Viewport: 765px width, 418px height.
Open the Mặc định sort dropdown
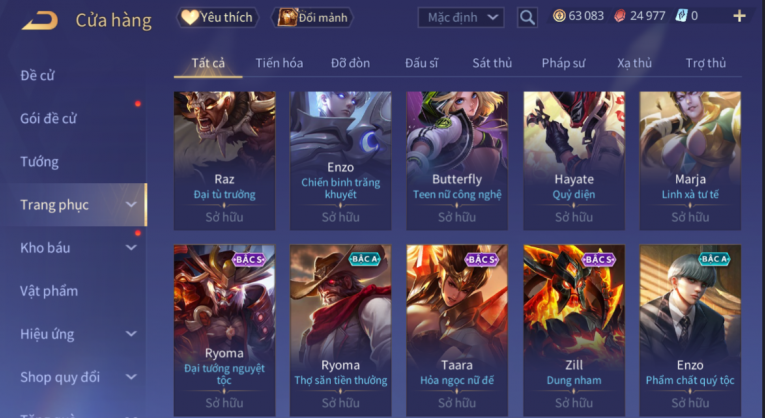461,18
